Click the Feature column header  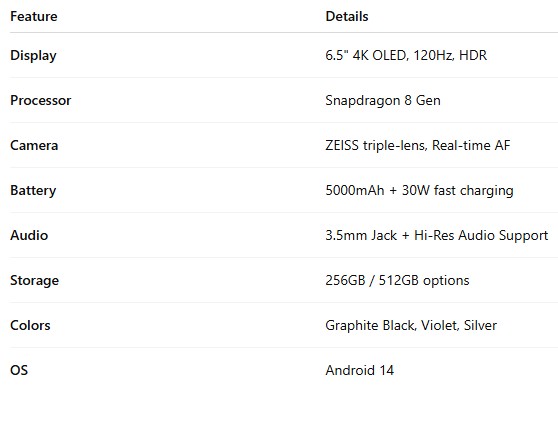[x=34, y=16]
